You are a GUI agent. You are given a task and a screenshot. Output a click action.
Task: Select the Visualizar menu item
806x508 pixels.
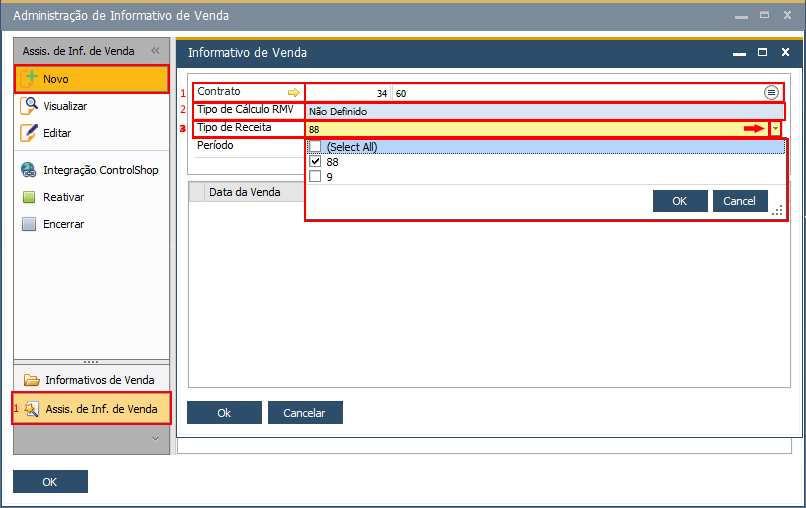(x=91, y=105)
